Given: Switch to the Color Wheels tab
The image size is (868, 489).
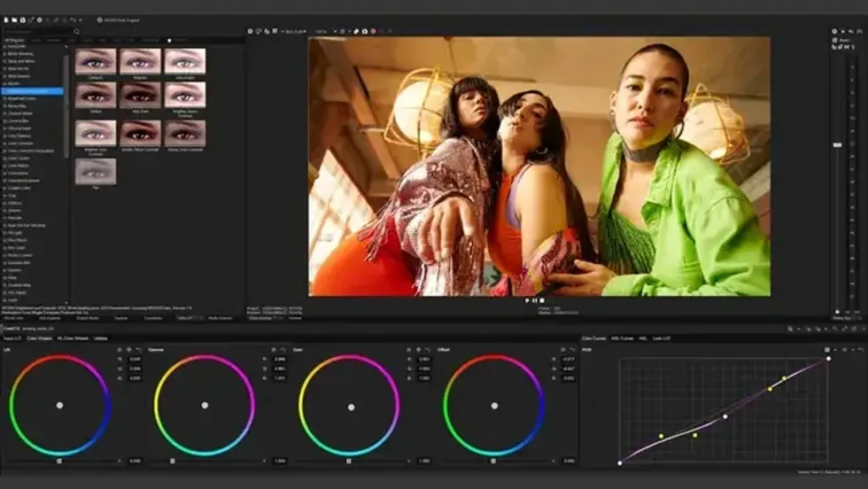Looking at the screenshot, I should (39, 338).
